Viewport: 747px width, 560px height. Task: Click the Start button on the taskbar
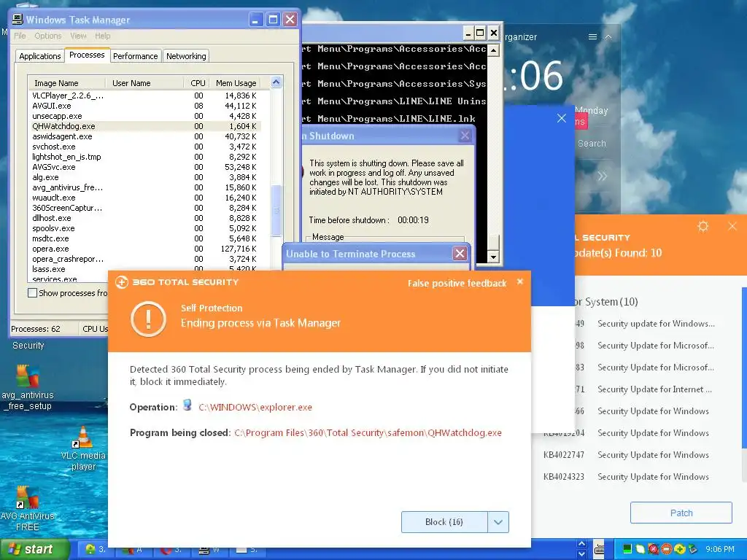34,549
